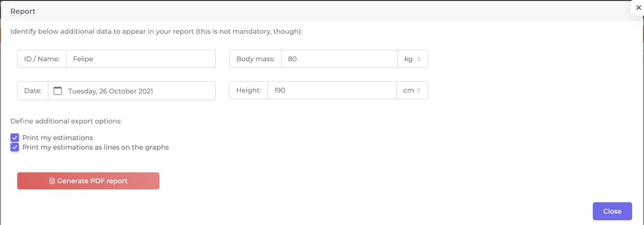
Task: Click the purple Close button
Action: pos(612,211)
